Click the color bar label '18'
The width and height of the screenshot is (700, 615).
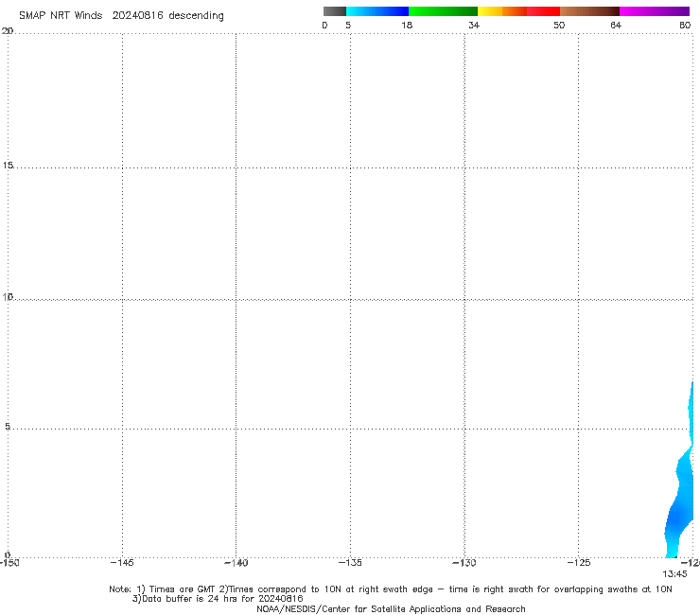pyautogui.click(x=407, y=25)
